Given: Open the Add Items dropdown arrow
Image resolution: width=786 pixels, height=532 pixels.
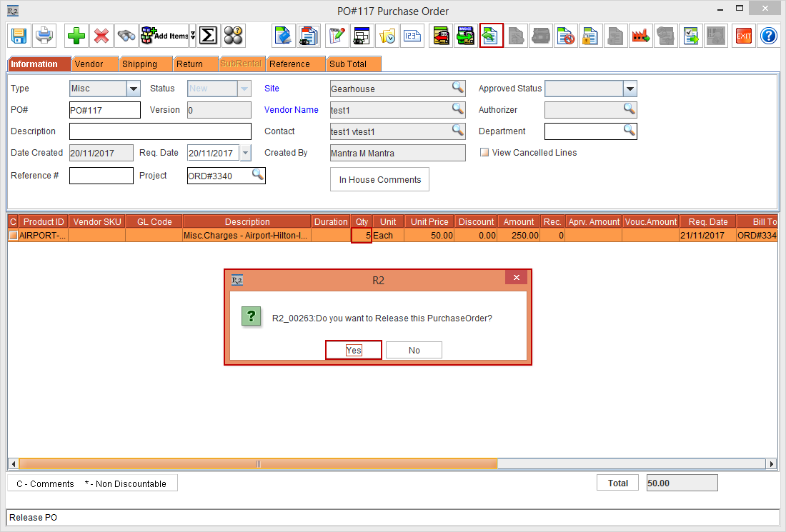Looking at the screenshot, I should point(192,35).
